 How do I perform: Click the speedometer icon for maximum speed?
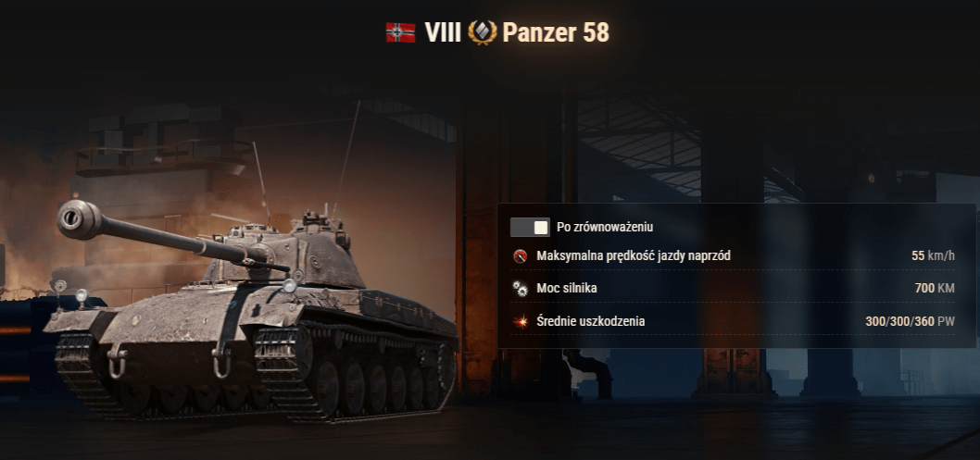[520, 255]
